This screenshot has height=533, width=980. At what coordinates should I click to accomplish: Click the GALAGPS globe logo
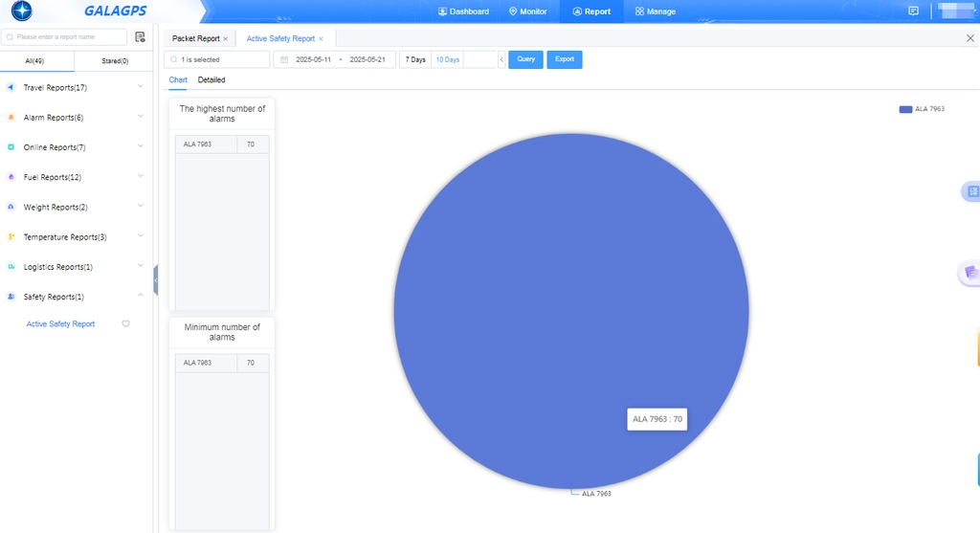22,11
